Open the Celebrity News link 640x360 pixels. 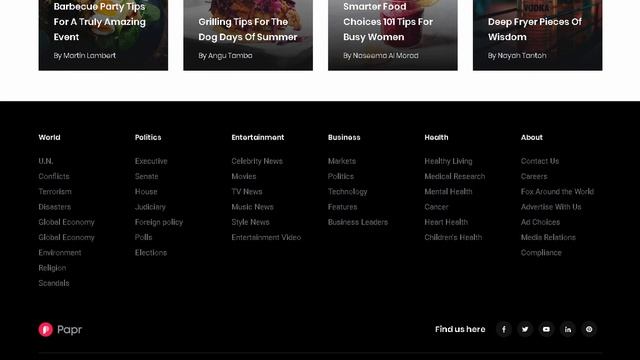[257, 161]
